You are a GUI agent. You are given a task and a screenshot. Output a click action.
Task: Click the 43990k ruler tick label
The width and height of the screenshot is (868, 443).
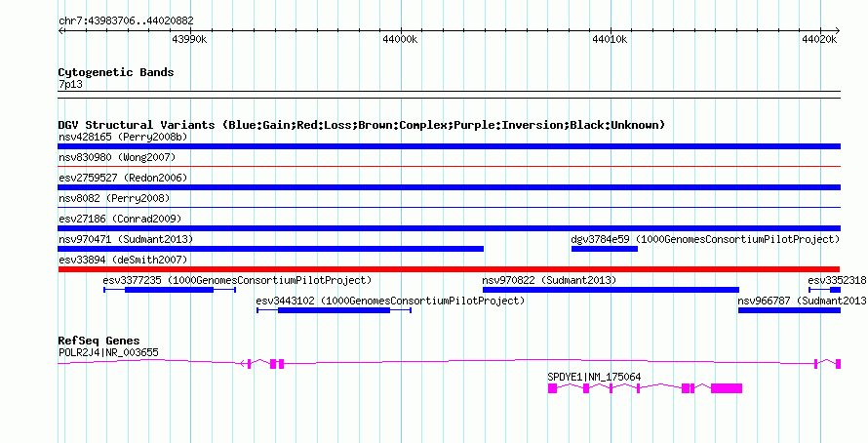click(189, 39)
